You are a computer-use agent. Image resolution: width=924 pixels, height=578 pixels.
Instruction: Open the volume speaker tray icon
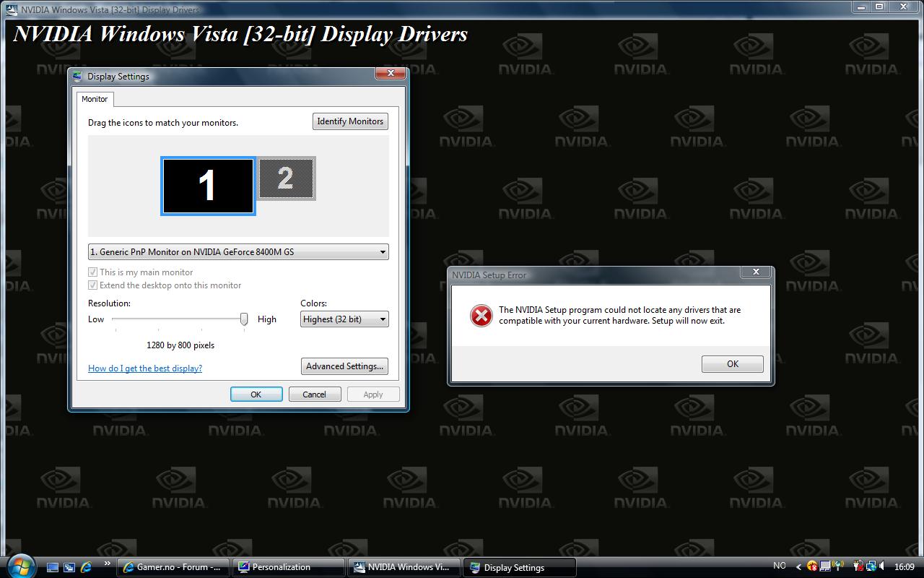point(882,566)
